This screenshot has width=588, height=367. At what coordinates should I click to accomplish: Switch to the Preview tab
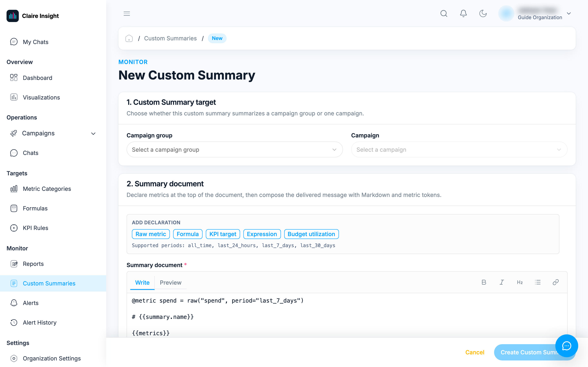pyautogui.click(x=170, y=283)
